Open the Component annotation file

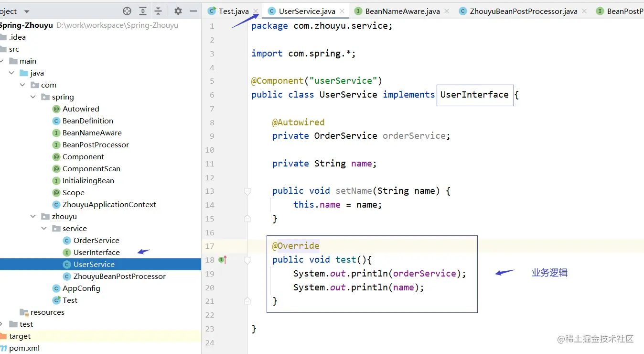coord(83,156)
